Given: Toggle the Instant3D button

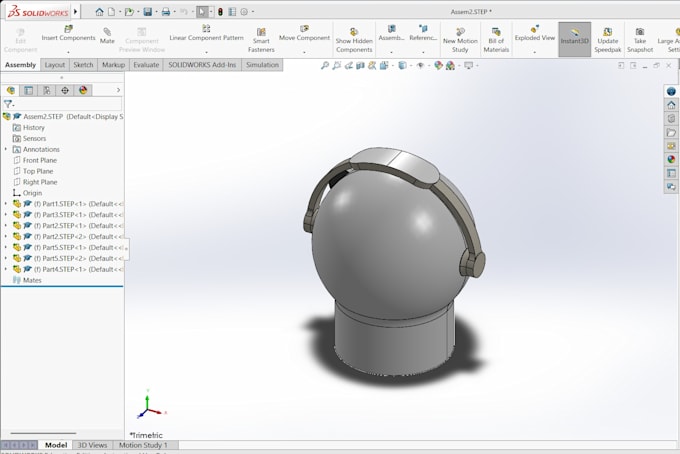Looking at the screenshot, I should [575, 39].
